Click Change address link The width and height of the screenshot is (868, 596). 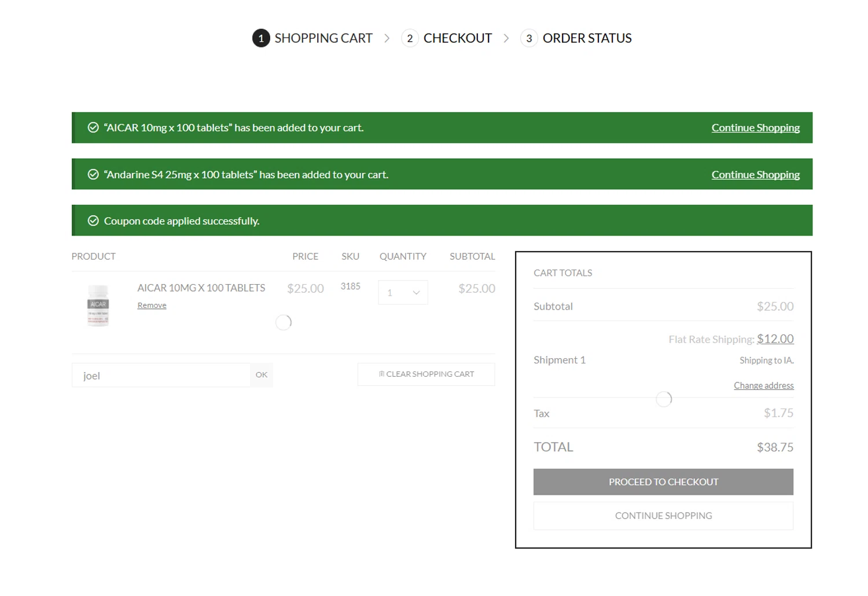point(764,385)
